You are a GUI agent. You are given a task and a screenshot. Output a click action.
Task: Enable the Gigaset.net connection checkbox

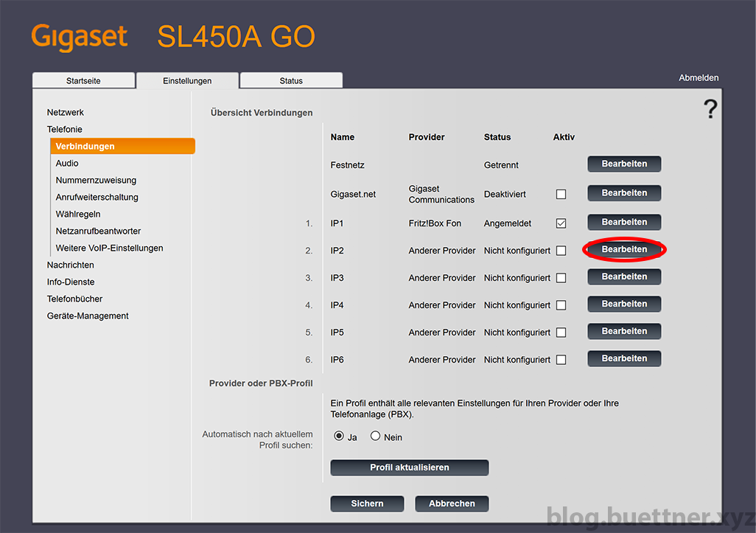click(561, 194)
